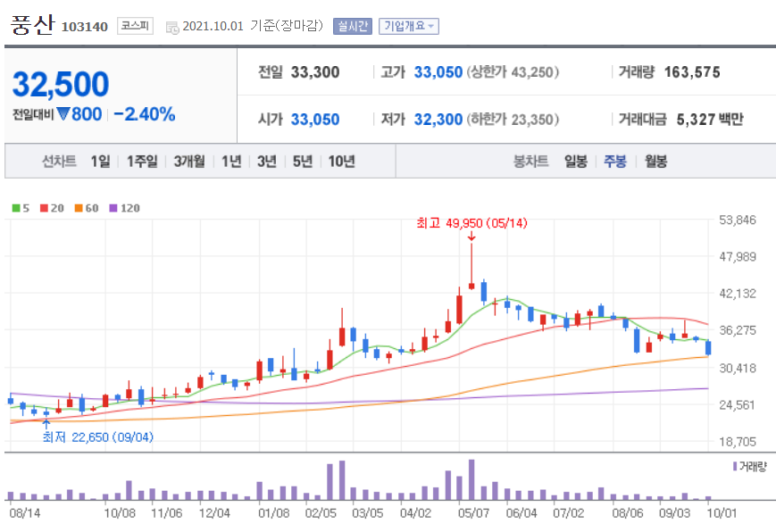Image resolution: width=776 pixels, height=532 pixels.
Task: Click the 시가 33,050 value
Action: coord(314,120)
